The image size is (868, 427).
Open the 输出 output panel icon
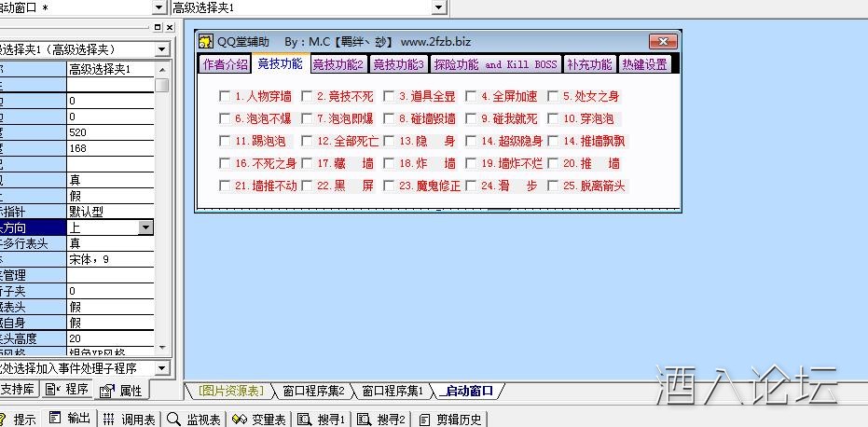pos(56,419)
